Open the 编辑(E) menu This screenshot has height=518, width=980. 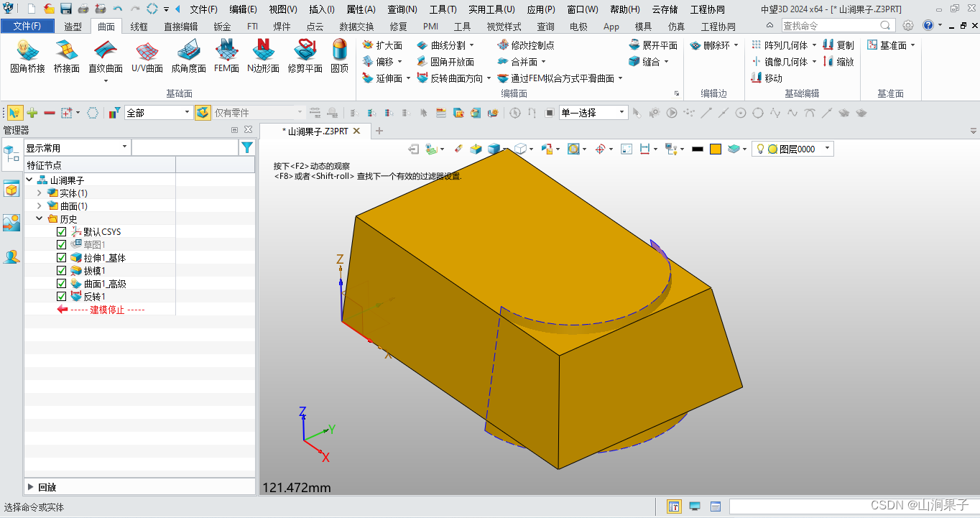[243, 9]
